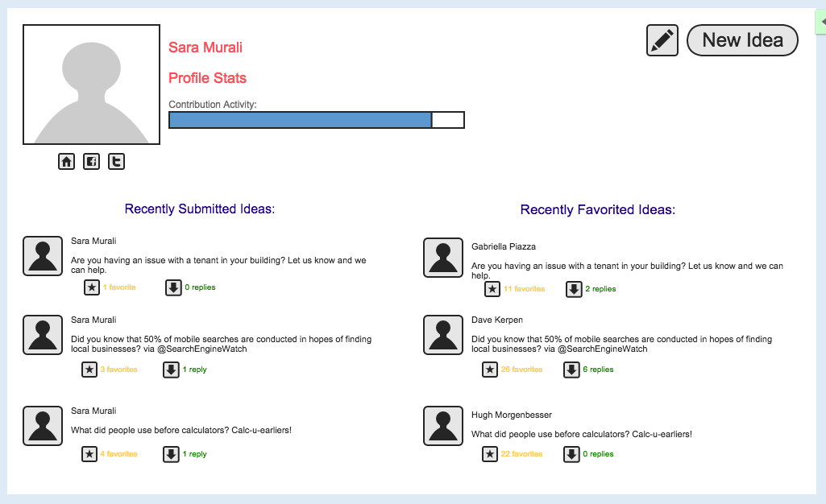Click avatar beside Sara's submitted mobile searches idea
826x504 pixels.
point(43,335)
